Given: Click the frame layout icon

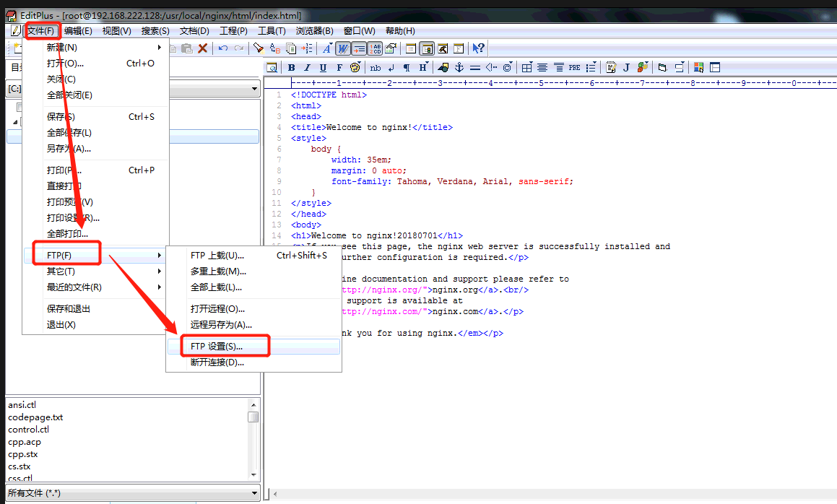Looking at the screenshot, I should (x=715, y=67).
